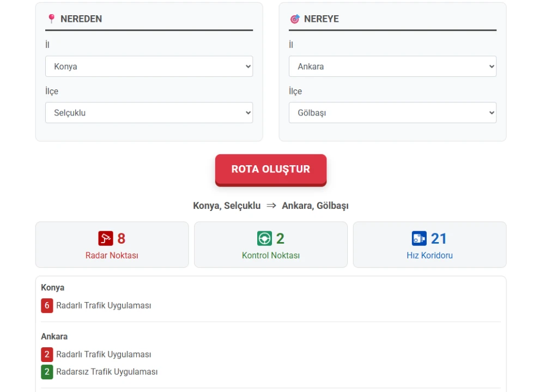Screen dimensions: 545x392
Task: Click the target icon beside NEREYE
Action: (295, 19)
